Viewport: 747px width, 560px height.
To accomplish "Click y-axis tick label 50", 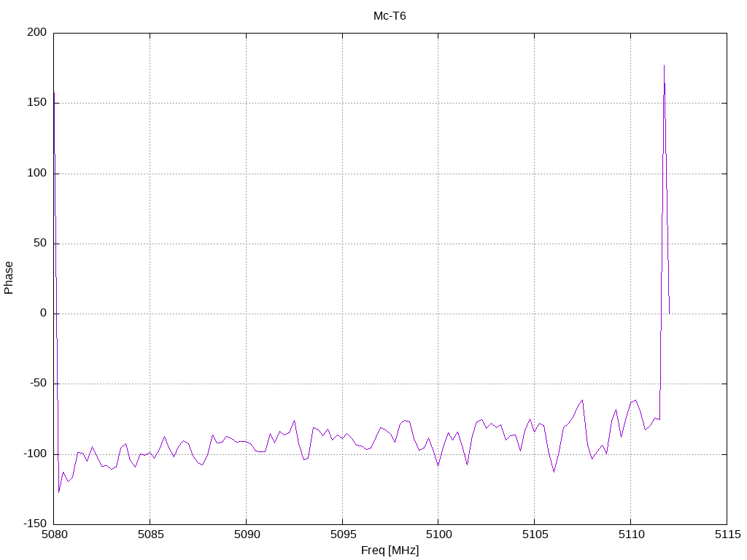I will pyautogui.click(x=40, y=243).
